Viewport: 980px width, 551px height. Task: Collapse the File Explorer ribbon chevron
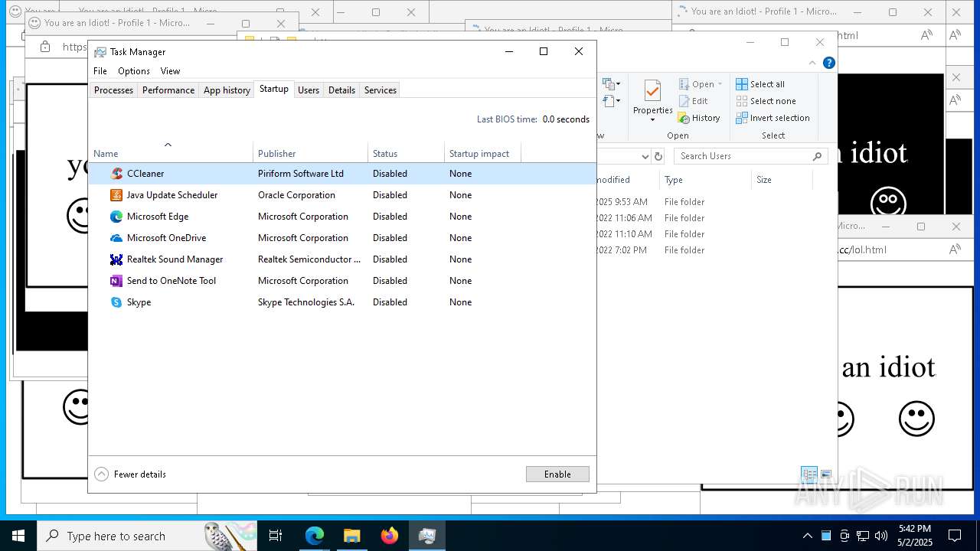click(x=812, y=63)
